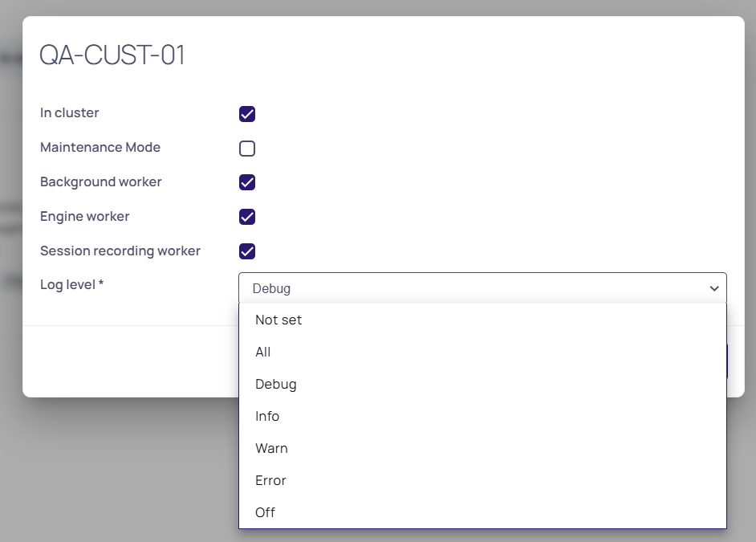Click the Maintenance Mode label text

[x=100, y=147]
